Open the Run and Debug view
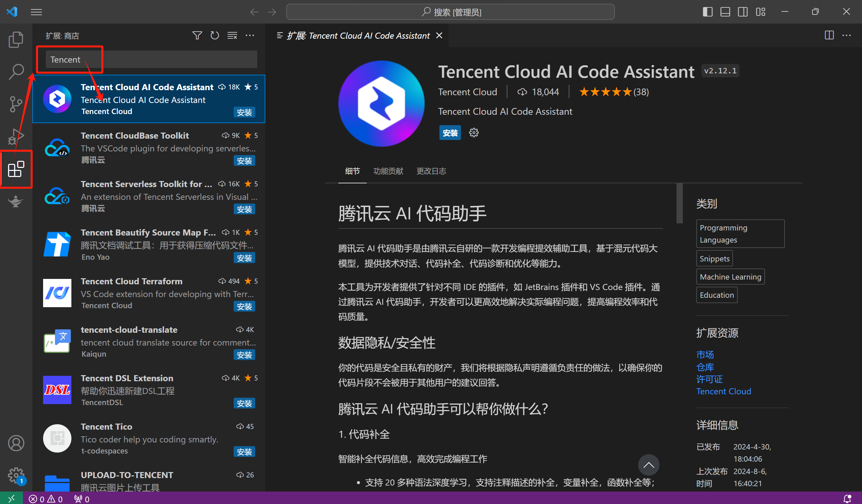This screenshot has width=862, height=504. (16, 137)
